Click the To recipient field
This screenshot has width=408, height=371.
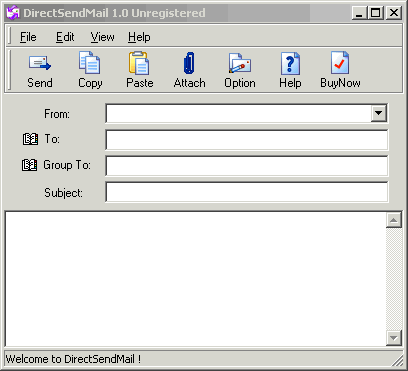click(247, 140)
